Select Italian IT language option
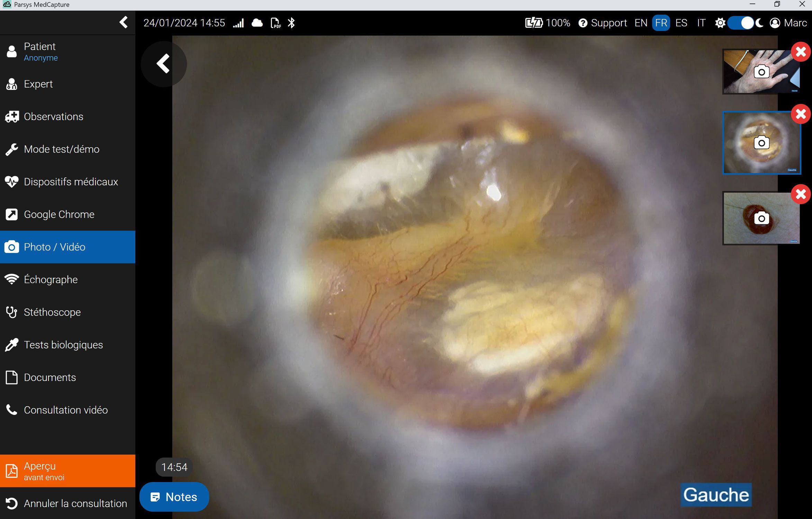Screen dimensions: 812x519 [x=701, y=23]
